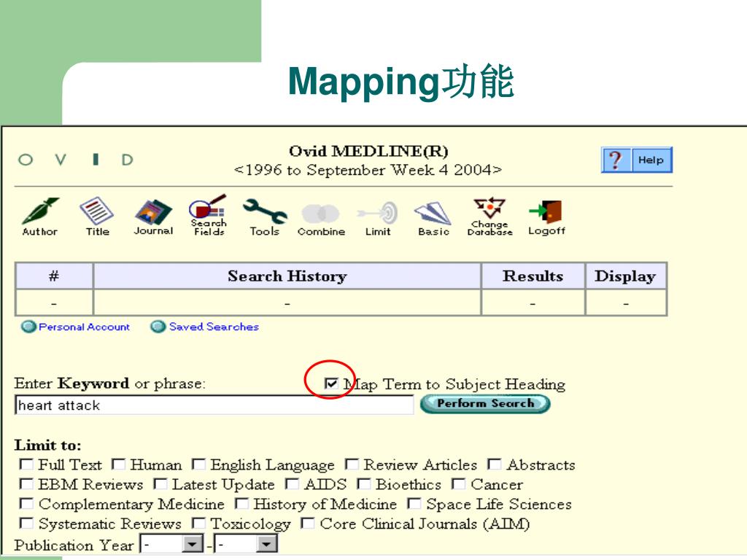Enable Systematic Reviews checkbox
This screenshot has height=560, width=747.
click(26, 523)
